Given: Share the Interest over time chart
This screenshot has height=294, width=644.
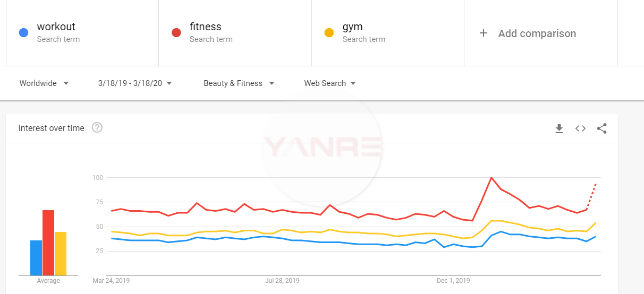Looking at the screenshot, I should pos(601,128).
